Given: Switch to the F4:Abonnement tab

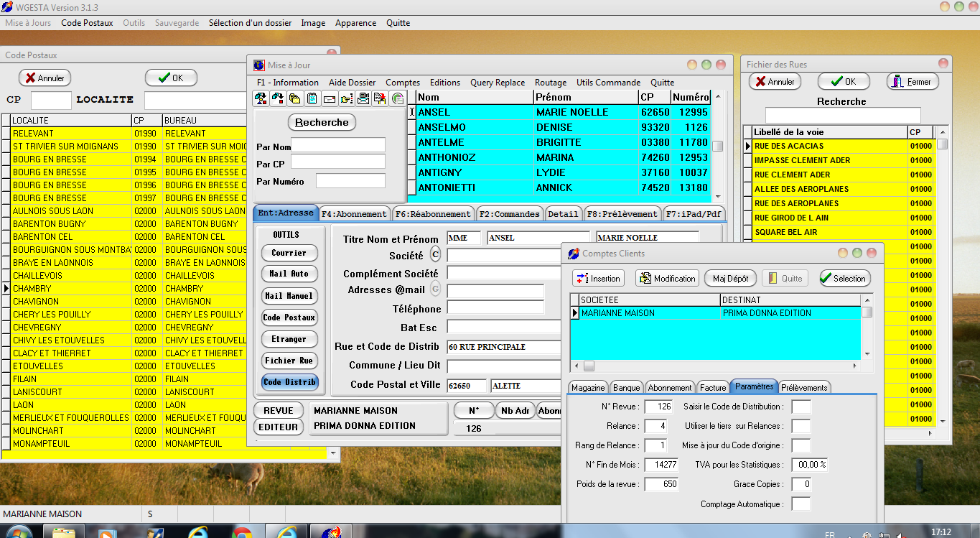Looking at the screenshot, I should tap(355, 214).
